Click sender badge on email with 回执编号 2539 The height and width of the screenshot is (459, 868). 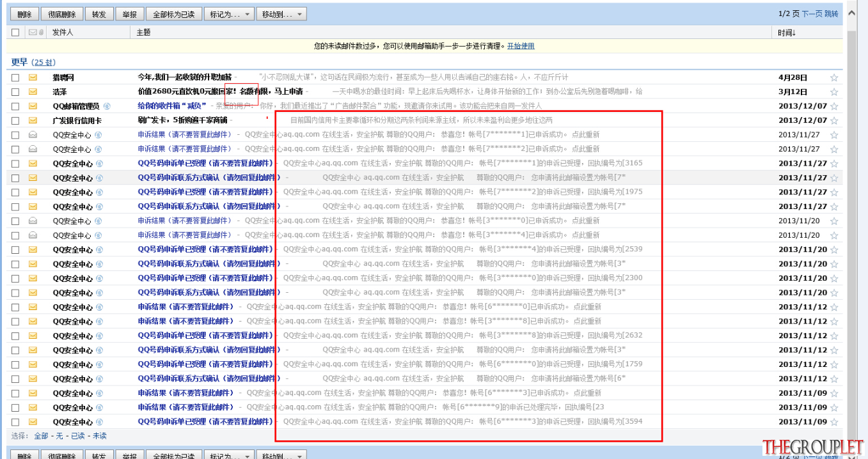(99, 250)
